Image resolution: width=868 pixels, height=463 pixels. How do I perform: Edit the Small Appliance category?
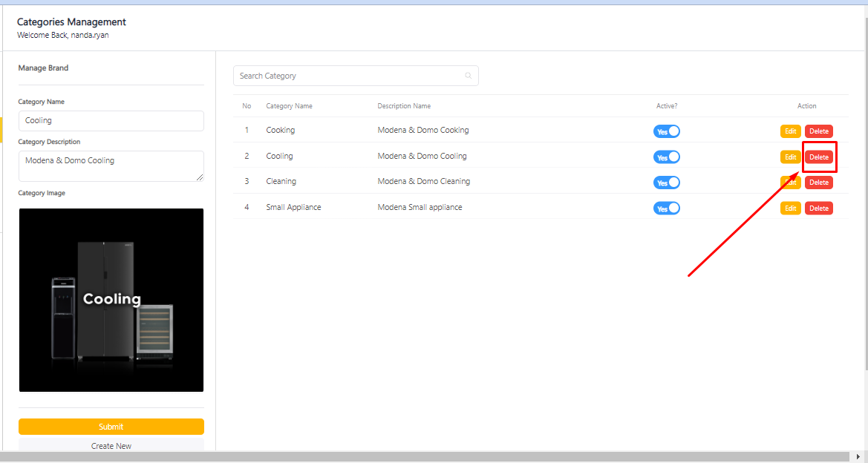point(790,208)
